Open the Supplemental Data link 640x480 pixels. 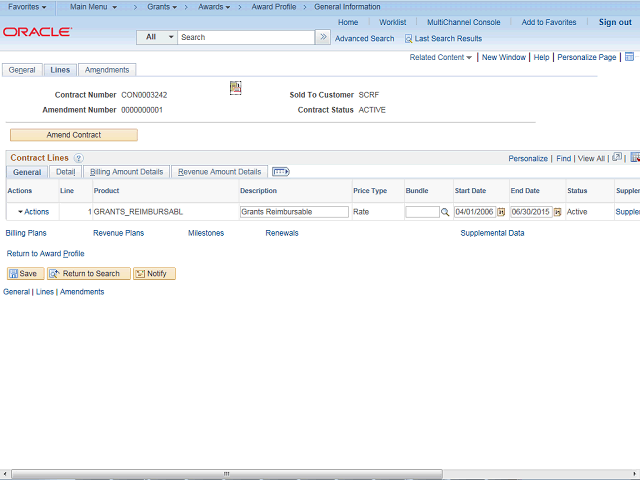click(492, 233)
